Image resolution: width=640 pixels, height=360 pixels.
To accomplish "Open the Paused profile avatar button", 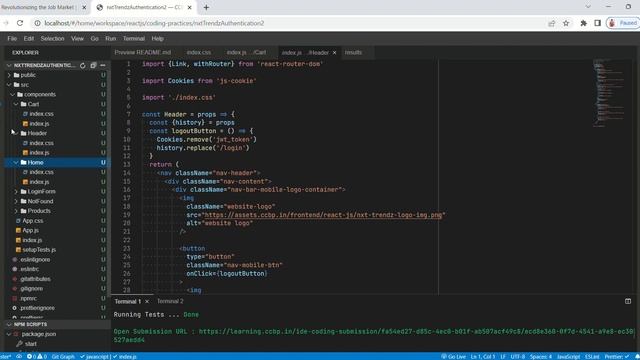I will pyautogui.click(x=623, y=23).
